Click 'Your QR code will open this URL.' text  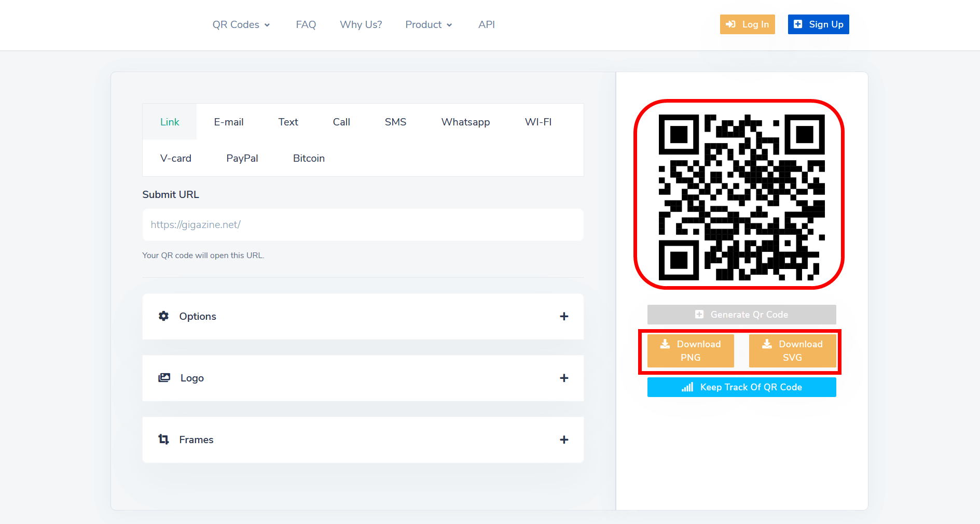[x=203, y=256]
